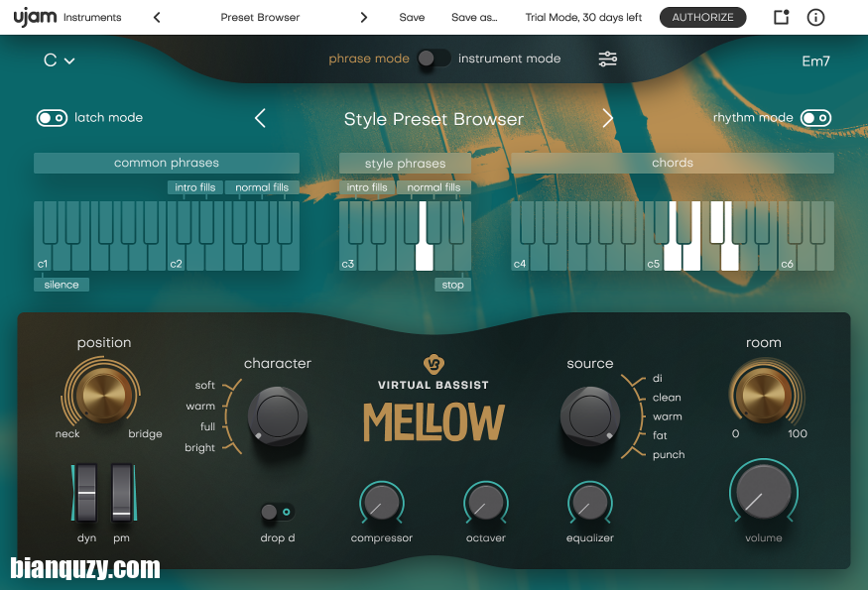Select clean source option
This screenshot has height=590, width=868.
[667, 398]
